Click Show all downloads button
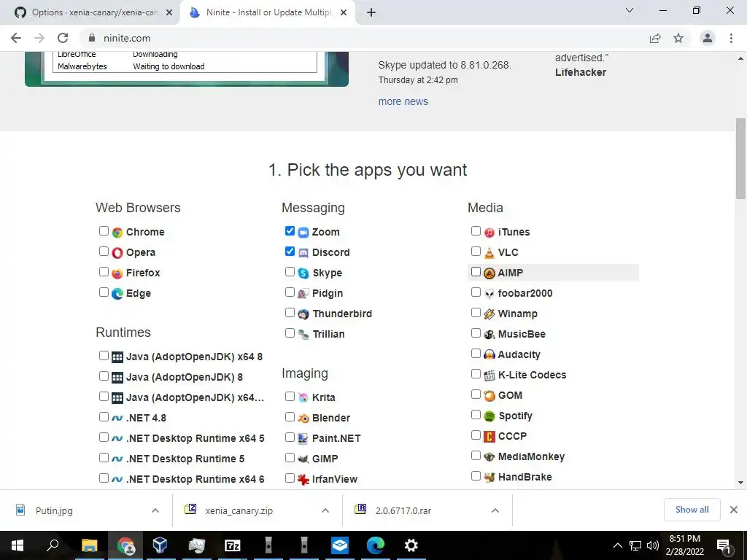 coord(692,510)
